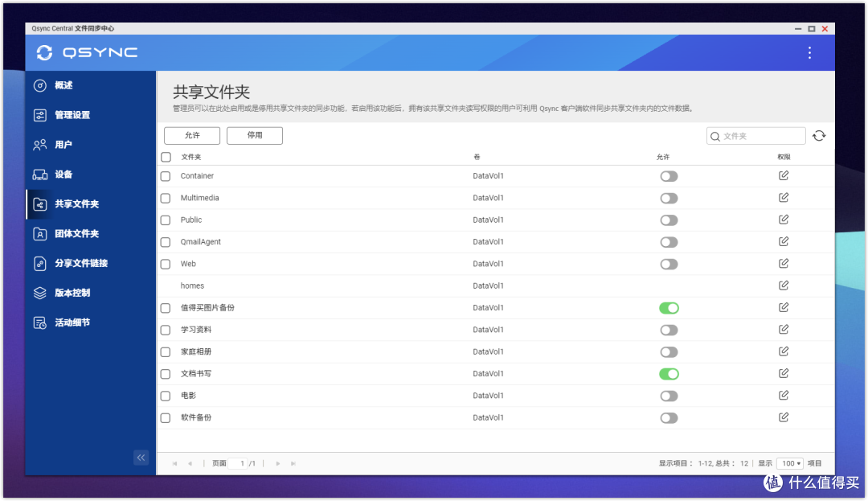Click the 允许 allow button
Viewport: 868px width, 501px height.
click(192, 135)
